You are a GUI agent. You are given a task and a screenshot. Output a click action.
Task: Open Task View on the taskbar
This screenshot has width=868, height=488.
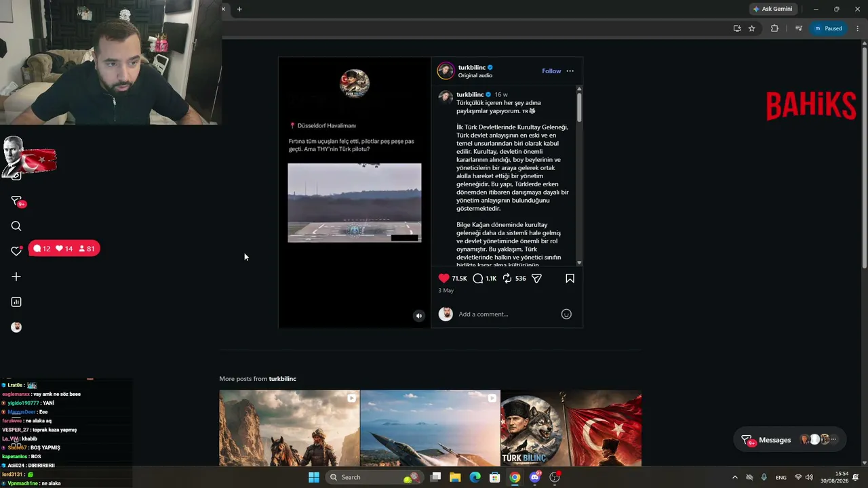click(436, 477)
